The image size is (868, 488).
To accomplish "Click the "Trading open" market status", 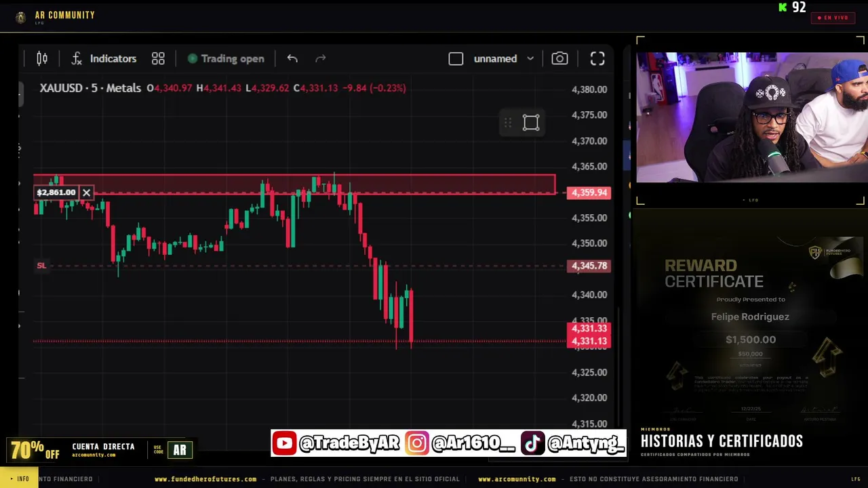I will 226,59.
